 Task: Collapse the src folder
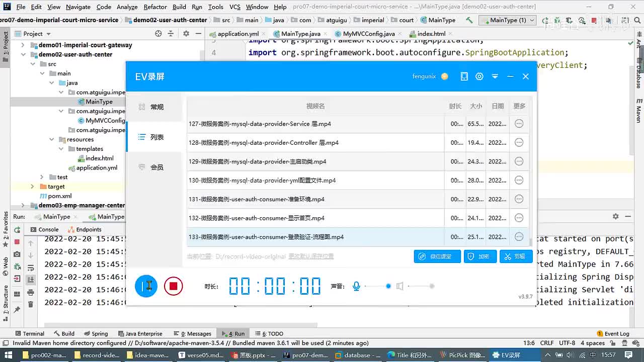click(33, 64)
